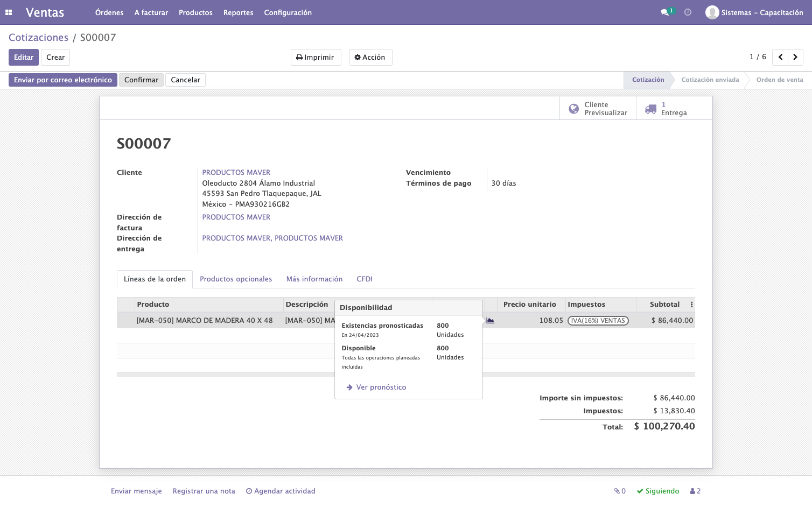This screenshot has width=812, height=508.
Task: Open column options kebab icon
Action: pos(691,305)
